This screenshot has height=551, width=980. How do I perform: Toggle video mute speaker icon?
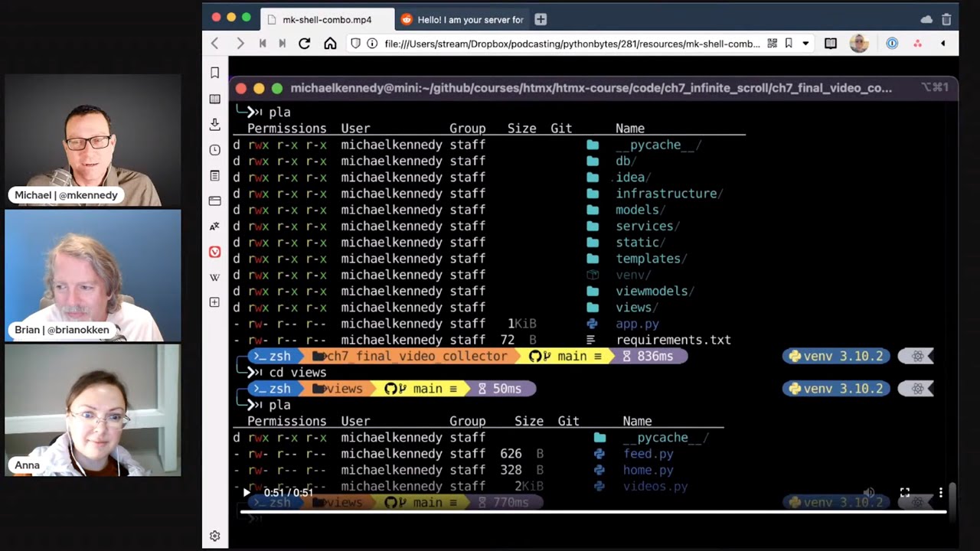pyautogui.click(x=869, y=493)
